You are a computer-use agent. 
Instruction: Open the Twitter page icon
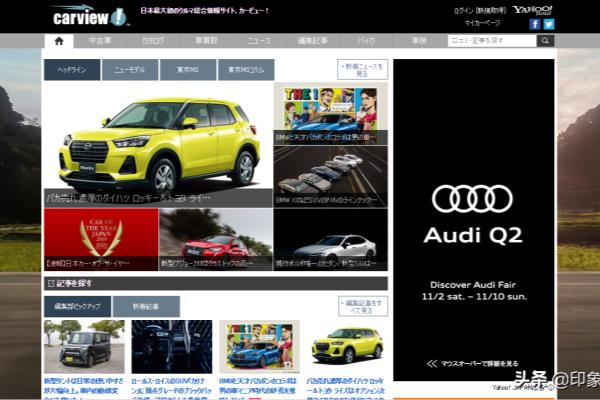tap(549, 24)
